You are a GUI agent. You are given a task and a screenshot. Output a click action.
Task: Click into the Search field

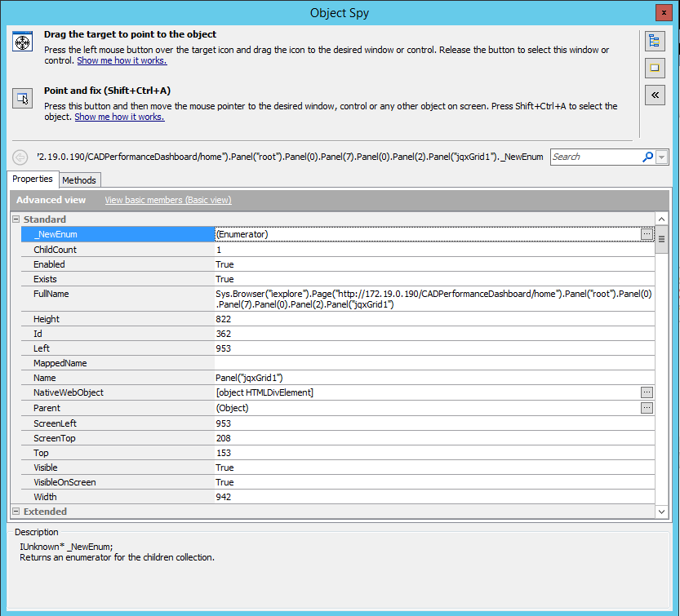pos(595,157)
